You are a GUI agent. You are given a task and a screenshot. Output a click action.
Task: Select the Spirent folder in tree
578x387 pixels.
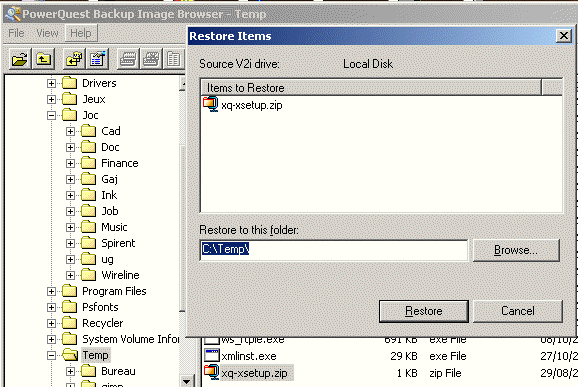118,243
